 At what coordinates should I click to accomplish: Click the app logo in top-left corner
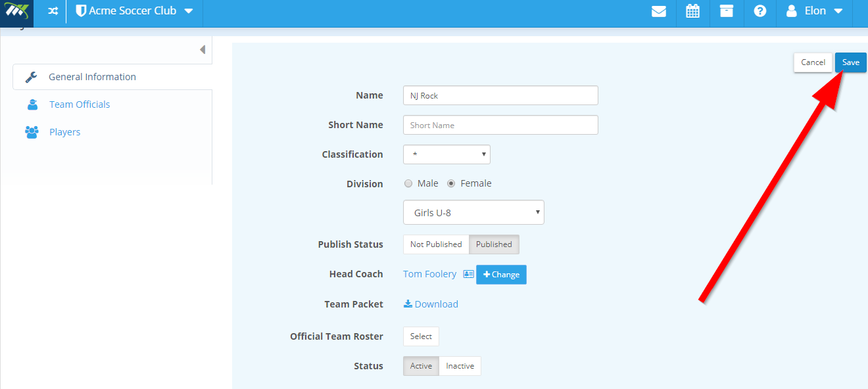coord(17,12)
